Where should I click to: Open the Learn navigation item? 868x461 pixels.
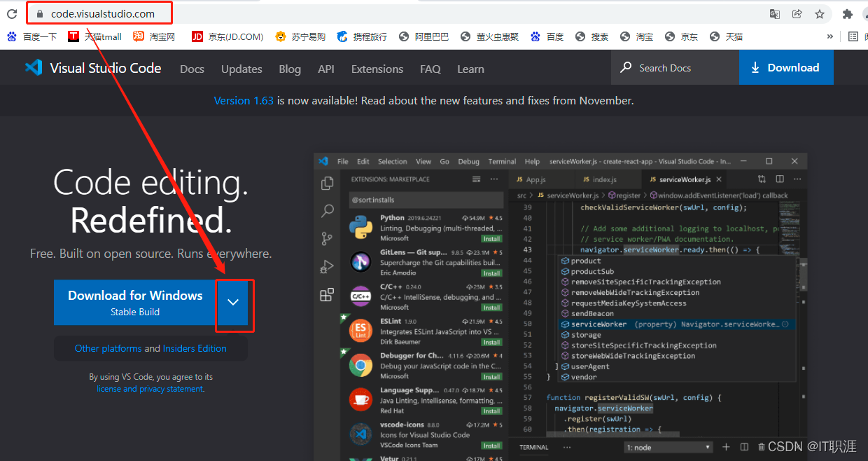tap(470, 69)
